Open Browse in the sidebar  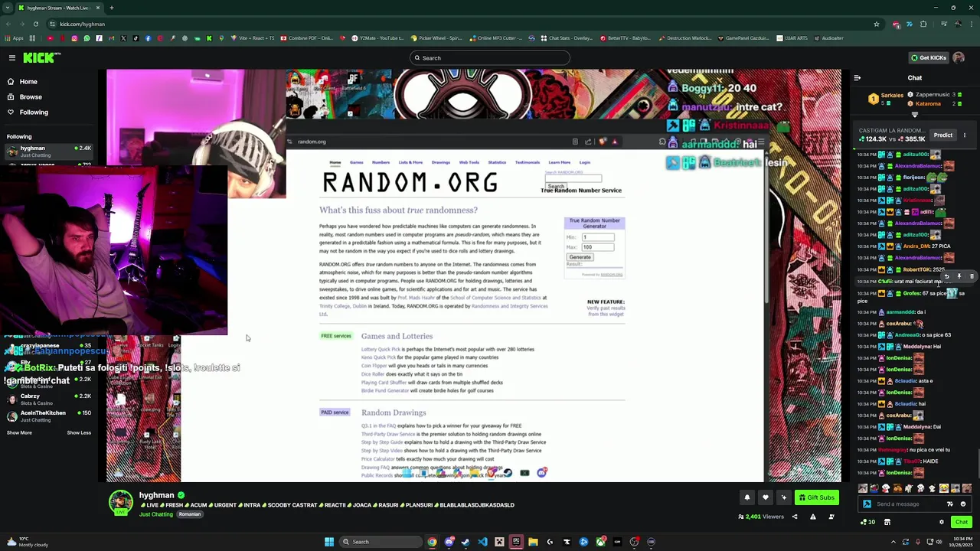(31, 96)
